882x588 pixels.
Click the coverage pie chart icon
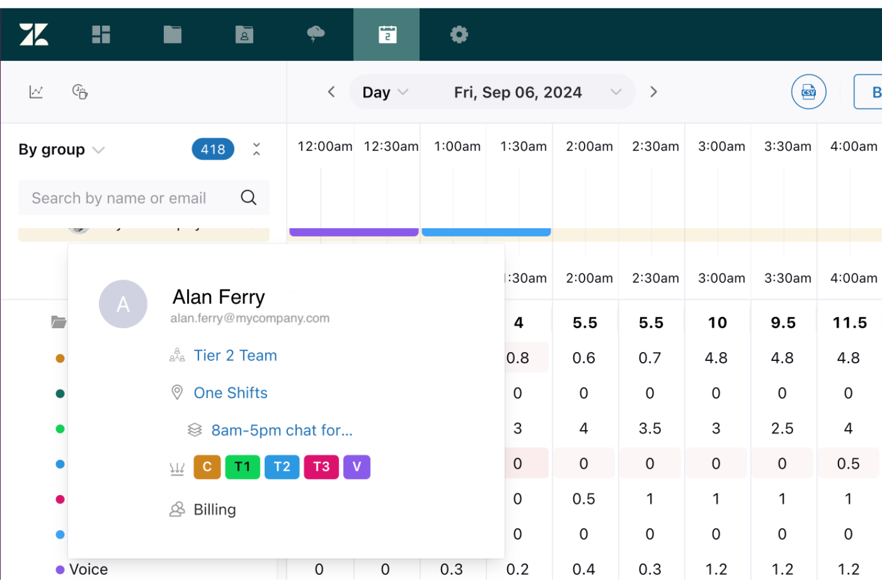(79, 91)
